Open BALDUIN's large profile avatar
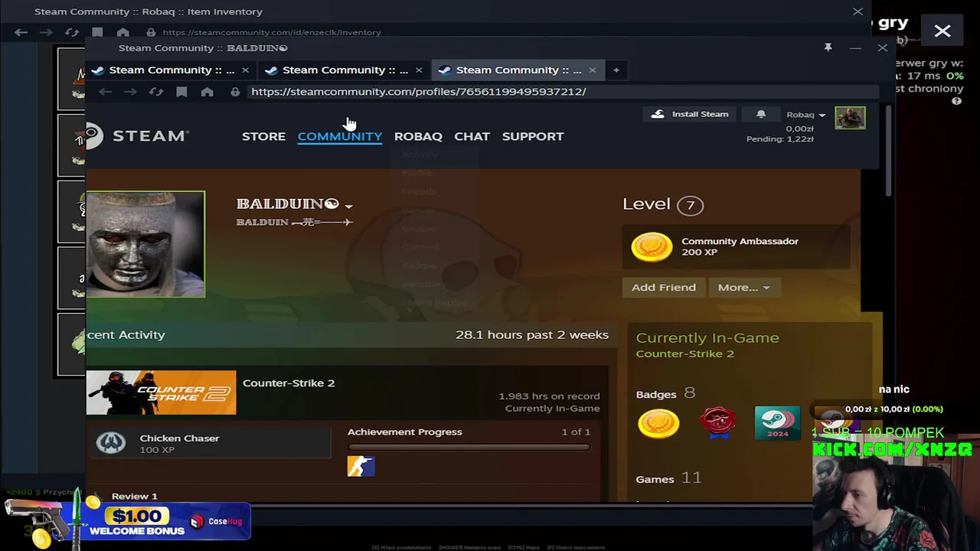 145,244
